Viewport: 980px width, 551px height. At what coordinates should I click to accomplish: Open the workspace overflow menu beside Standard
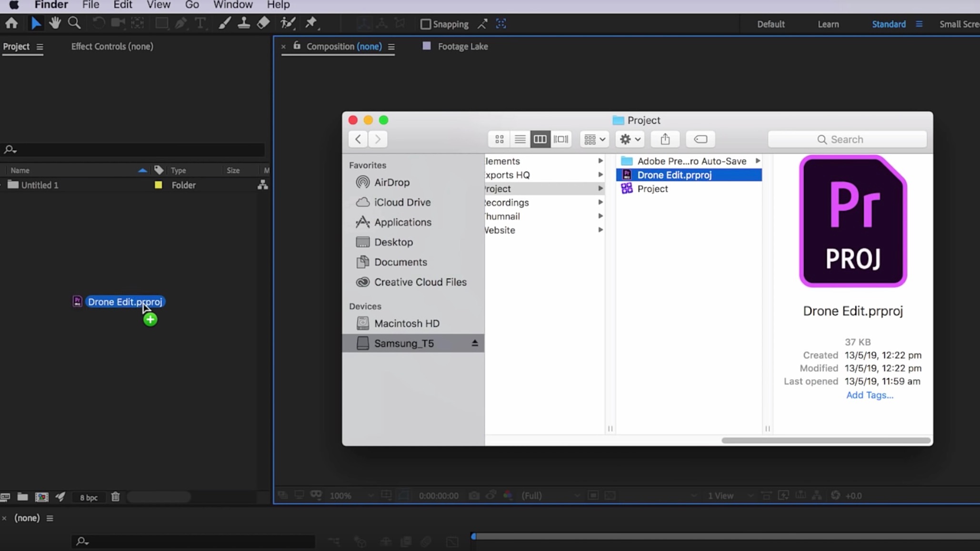tap(919, 24)
